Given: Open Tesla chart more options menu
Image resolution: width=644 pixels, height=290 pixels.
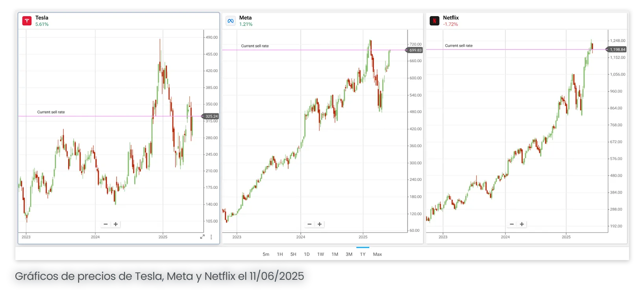Looking at the screenshot, I should [x=211, y=237].
